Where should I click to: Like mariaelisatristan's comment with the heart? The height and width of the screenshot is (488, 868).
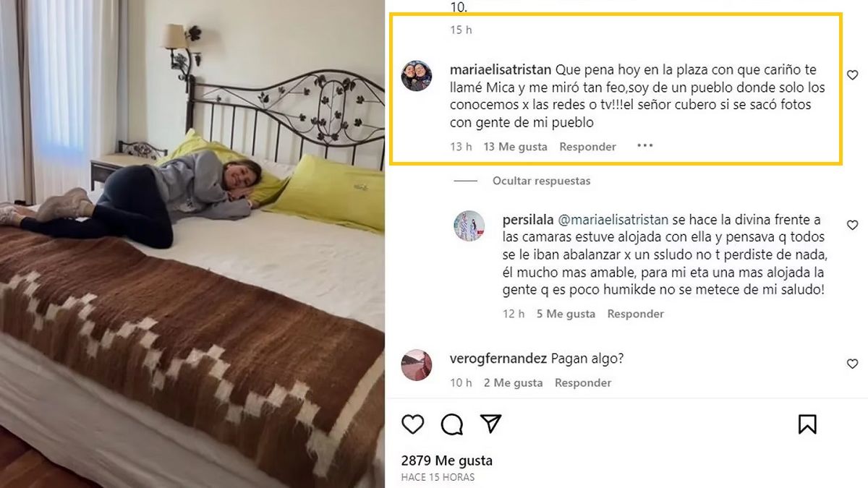click(x=853, y=75)
